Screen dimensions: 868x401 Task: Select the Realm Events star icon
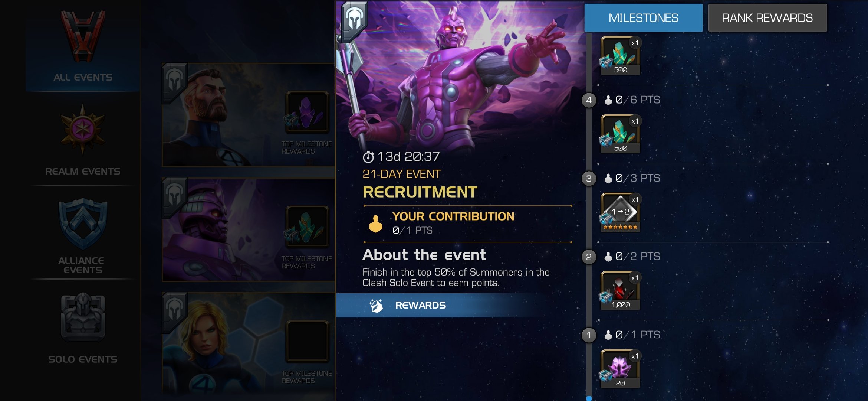coord(82,129)
